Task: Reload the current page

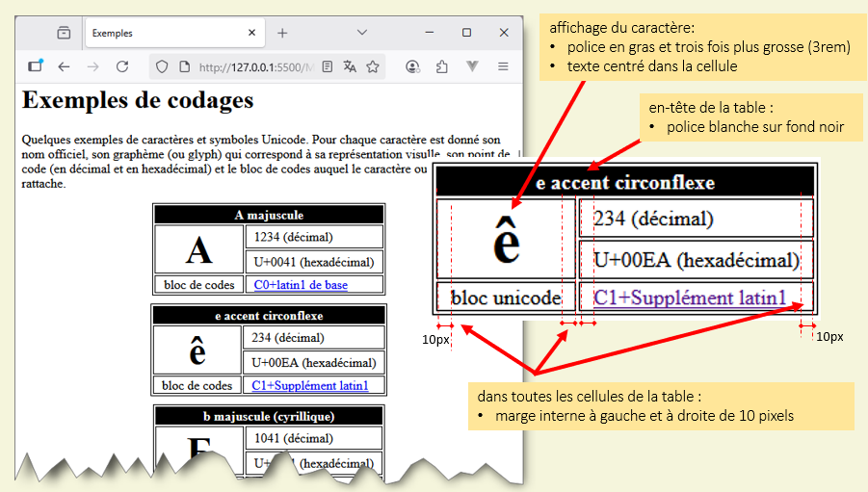Action: coord(122,66)
